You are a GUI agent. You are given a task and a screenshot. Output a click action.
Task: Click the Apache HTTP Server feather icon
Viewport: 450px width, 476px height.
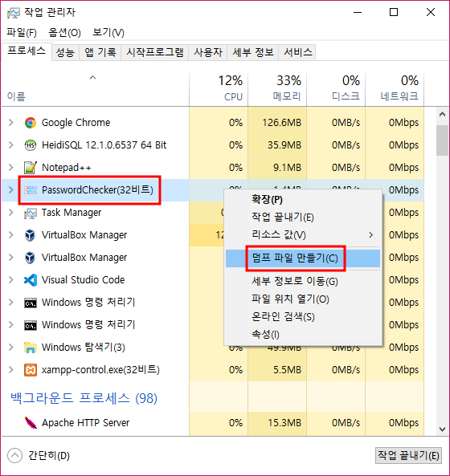pyautogui.click(x=31, y=422)
